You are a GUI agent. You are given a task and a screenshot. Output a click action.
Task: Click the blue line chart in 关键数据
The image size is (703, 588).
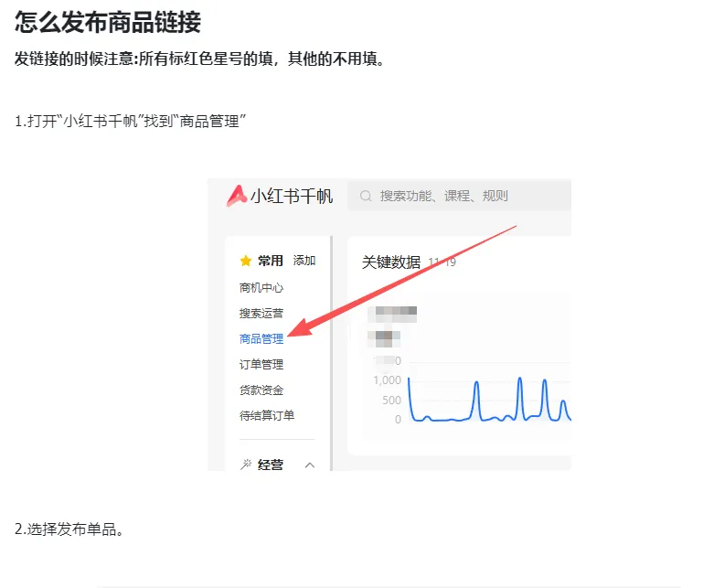pyautogui.click(x=489, y=400)
